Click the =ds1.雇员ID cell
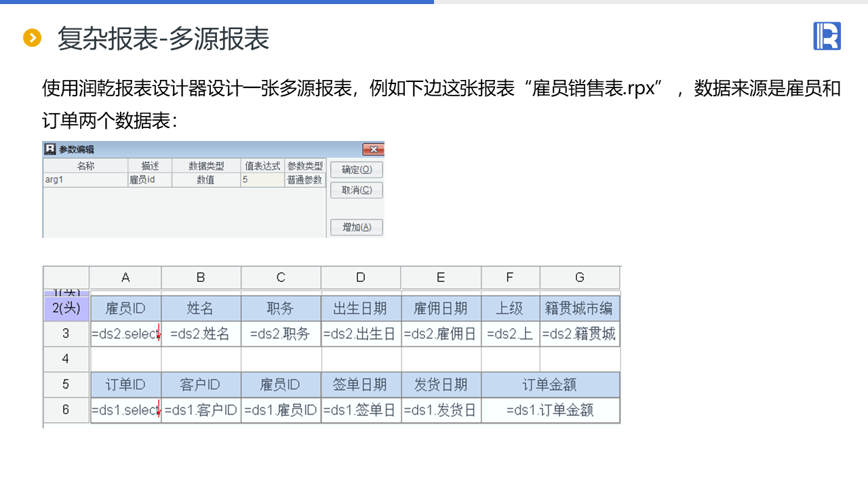 pos(281,410)
